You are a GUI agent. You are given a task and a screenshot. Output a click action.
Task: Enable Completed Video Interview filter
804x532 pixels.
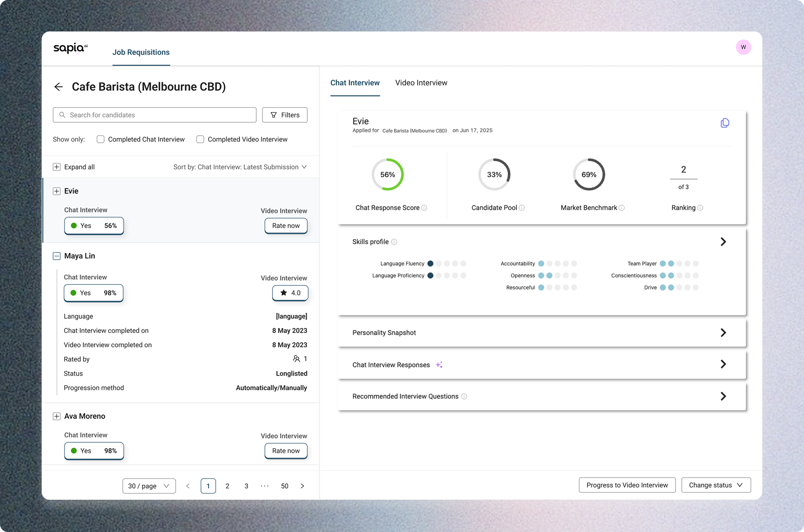(x=200, y=139)
